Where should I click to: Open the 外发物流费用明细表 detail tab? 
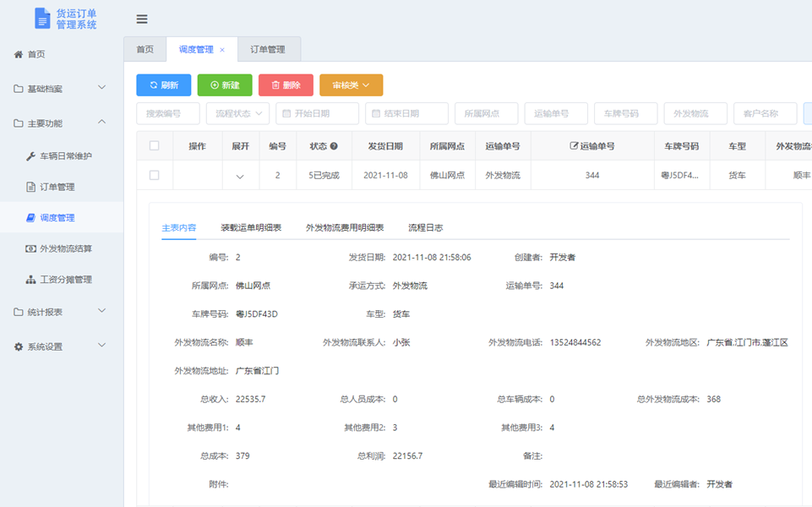[x=345, y=228]
